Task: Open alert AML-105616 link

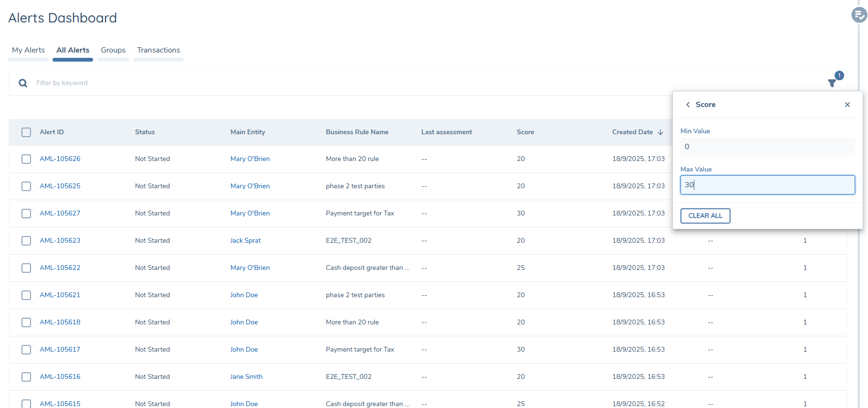Action: [60, 377]
